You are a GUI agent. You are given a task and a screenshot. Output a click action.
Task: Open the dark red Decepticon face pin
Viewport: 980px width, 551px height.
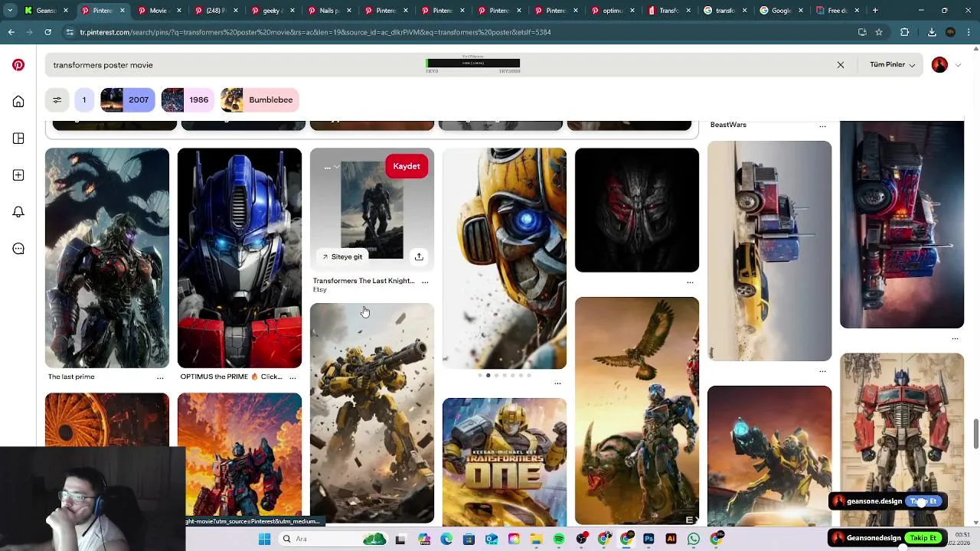[x=637, y=210]
